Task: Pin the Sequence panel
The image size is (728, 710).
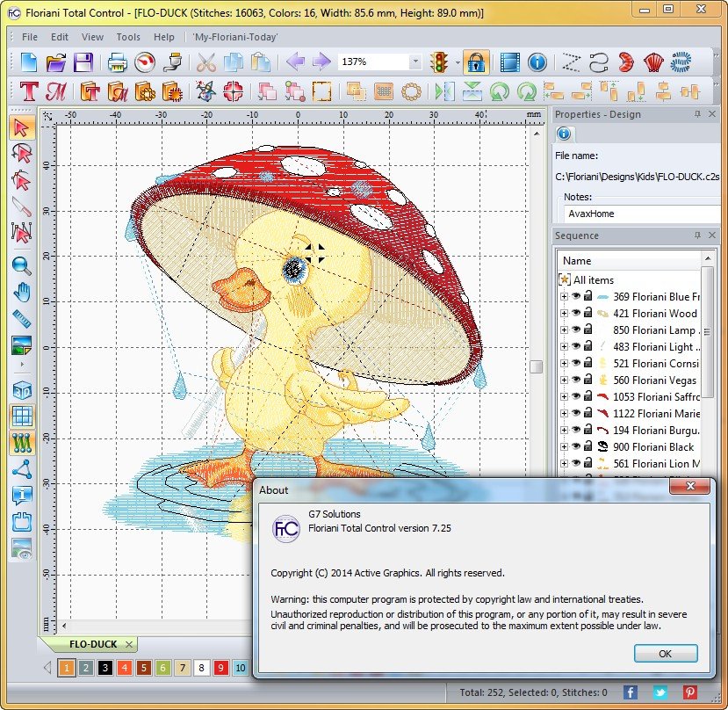Action: coord(697,235)
